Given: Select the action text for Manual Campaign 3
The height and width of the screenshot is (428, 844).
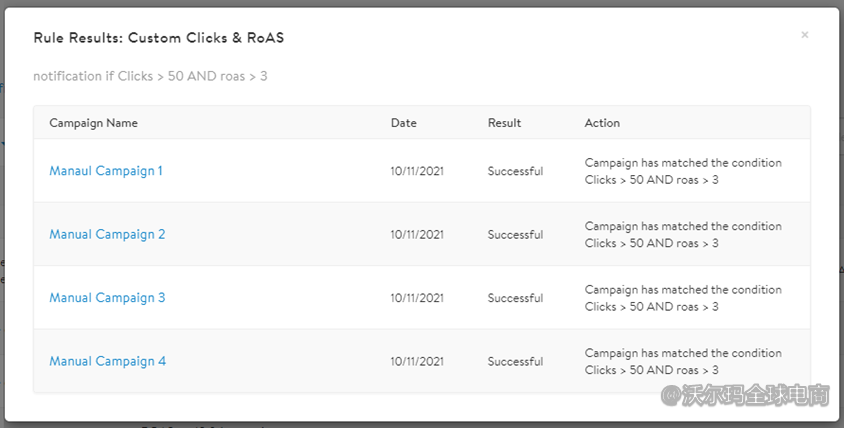Looking at the screenshot, I should click(x=683, y=298).
